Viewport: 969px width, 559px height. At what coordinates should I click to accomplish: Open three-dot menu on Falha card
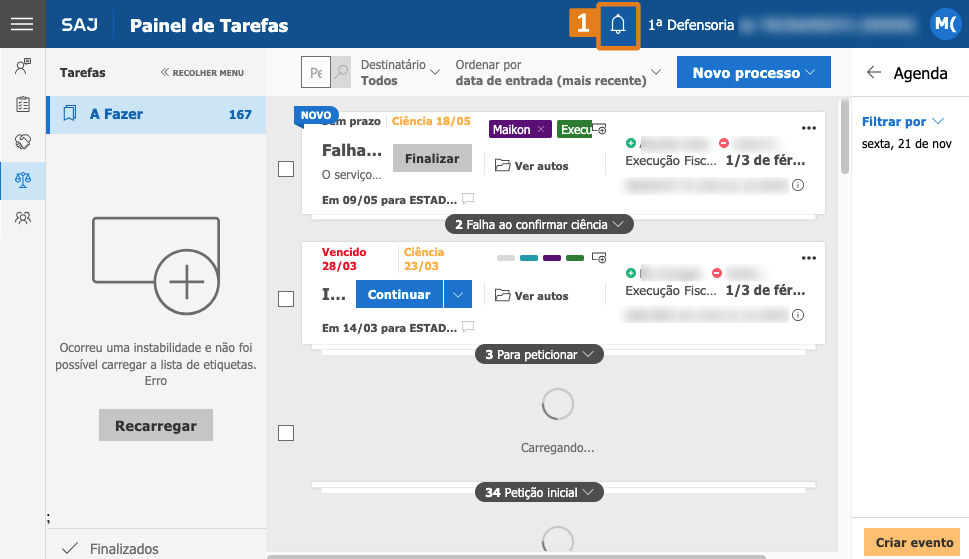[808, 128]
